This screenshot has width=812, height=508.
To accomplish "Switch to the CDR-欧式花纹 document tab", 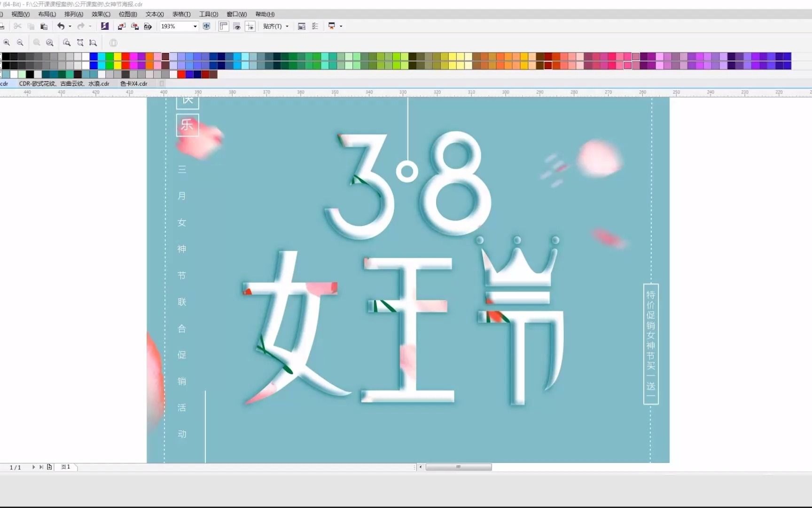I will [64, 84].
